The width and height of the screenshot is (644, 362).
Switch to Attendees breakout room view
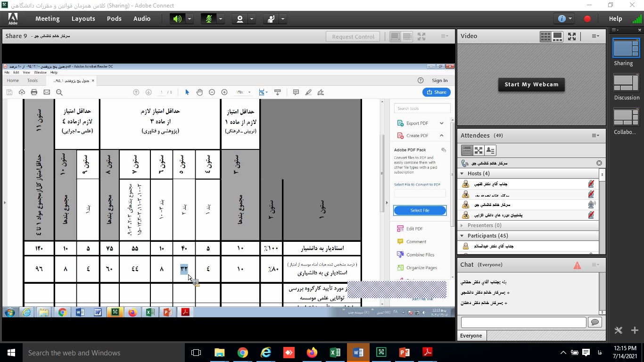point(479,150)
